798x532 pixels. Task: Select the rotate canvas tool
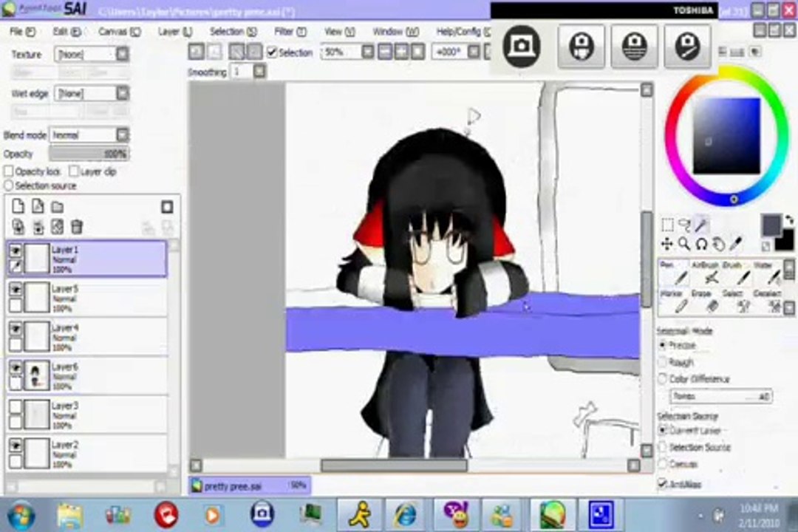point(701,245)
